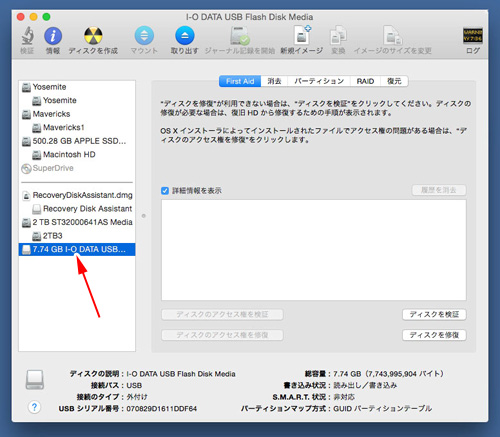Click the ディスクを修復 button
This screenshot has height=437, width=500.
434,335
